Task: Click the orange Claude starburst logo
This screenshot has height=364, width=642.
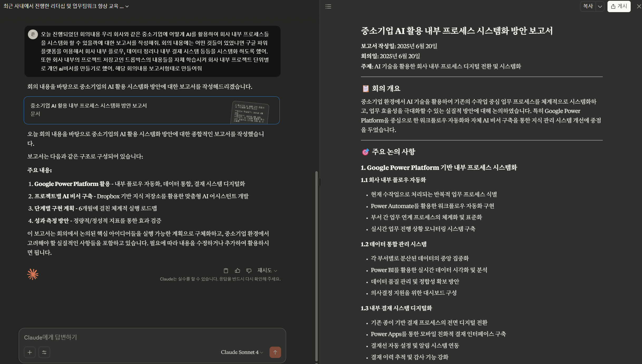Action: click(33, 274)
